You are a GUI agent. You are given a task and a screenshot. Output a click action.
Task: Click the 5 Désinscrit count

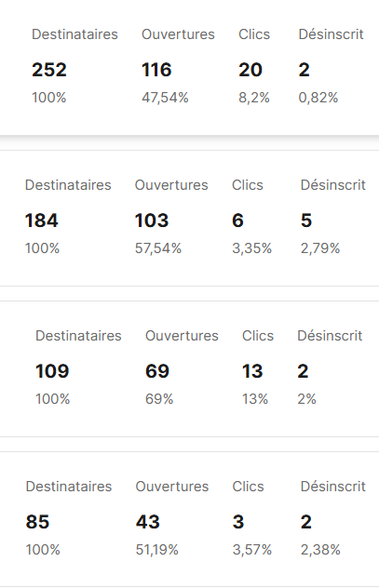pyautogui.click(x=306, y=220)
